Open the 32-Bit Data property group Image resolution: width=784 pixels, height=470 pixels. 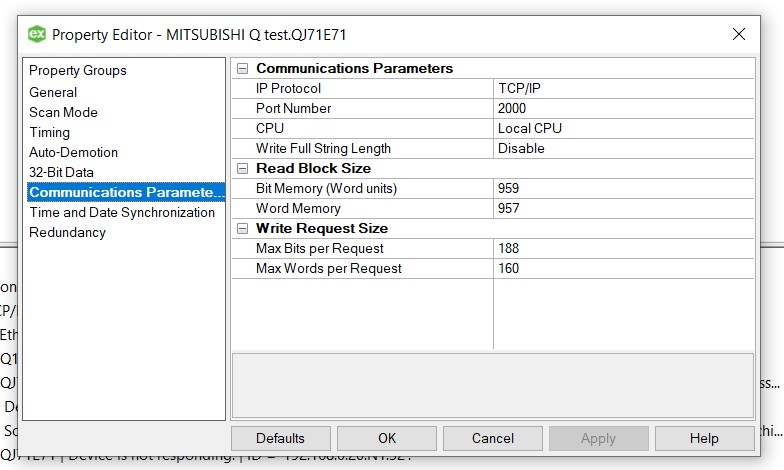pos(61,172)
